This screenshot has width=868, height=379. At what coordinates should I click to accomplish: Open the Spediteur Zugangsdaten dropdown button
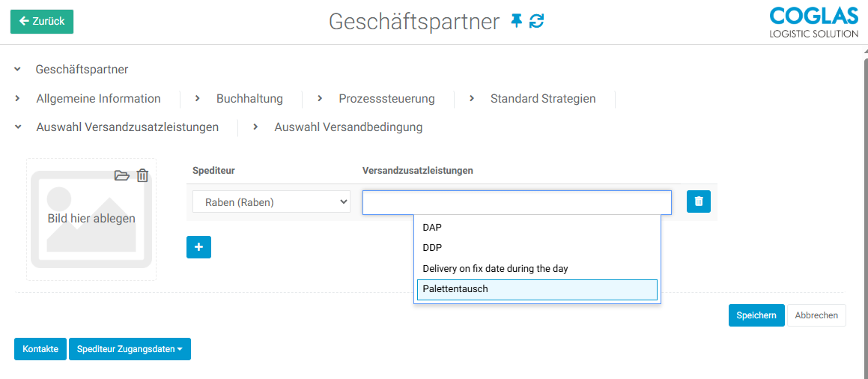point(130,349)
